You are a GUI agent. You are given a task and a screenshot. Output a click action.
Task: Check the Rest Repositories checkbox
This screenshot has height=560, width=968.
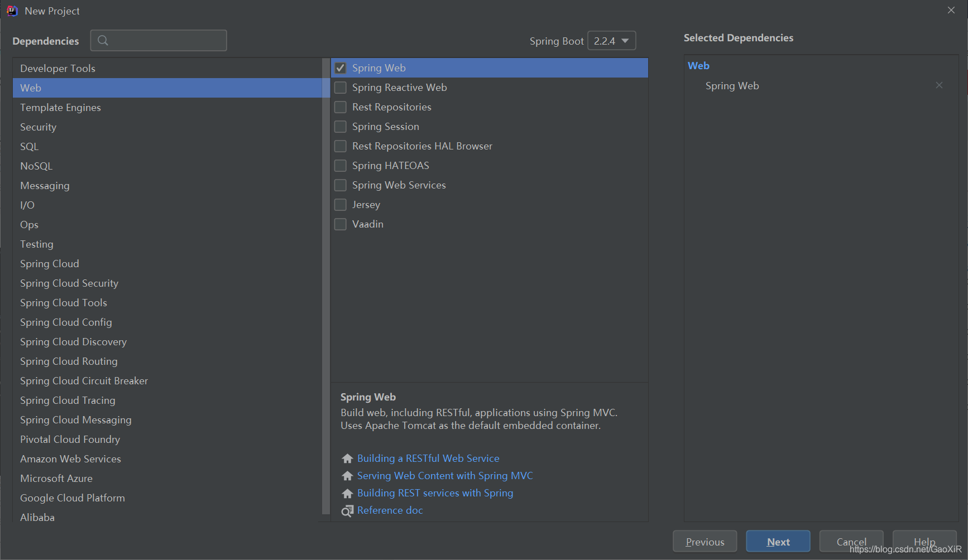coord(341,107)
